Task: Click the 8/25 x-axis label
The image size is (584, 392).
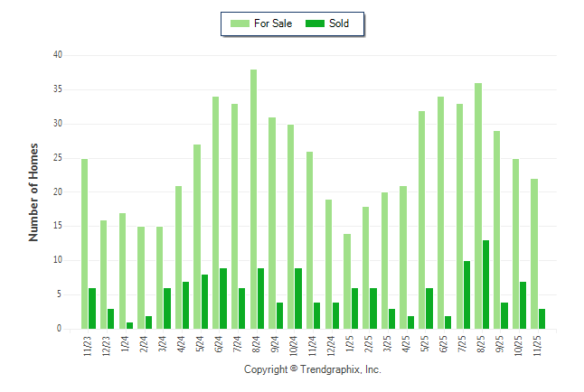Action: (477, 345)
